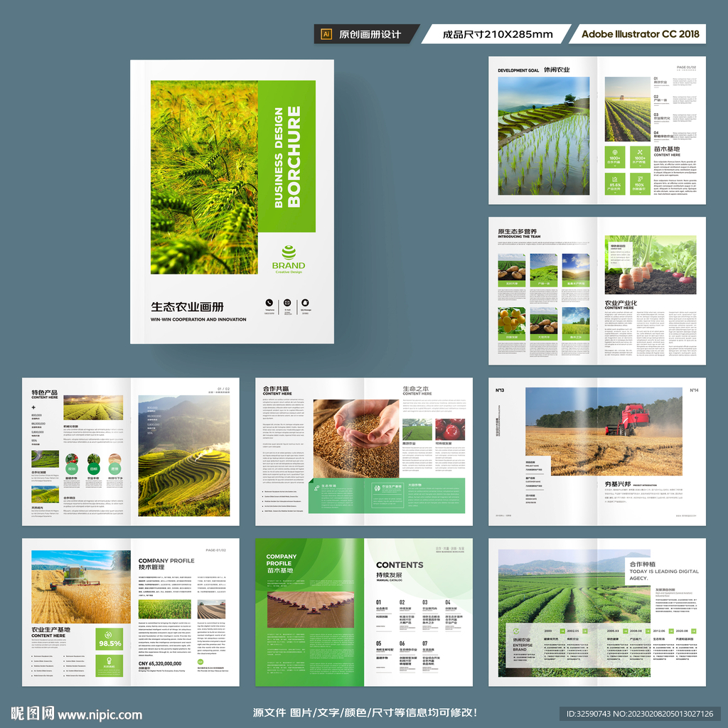Click the first green circle badge under the tomato photo
Viewport: 728px width, 728px height.
tap(72, 469)
